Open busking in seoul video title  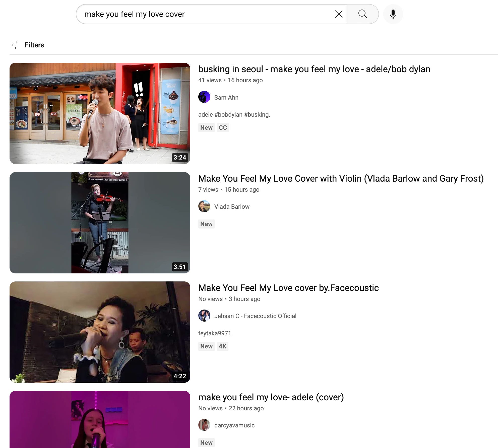(314, 69)
